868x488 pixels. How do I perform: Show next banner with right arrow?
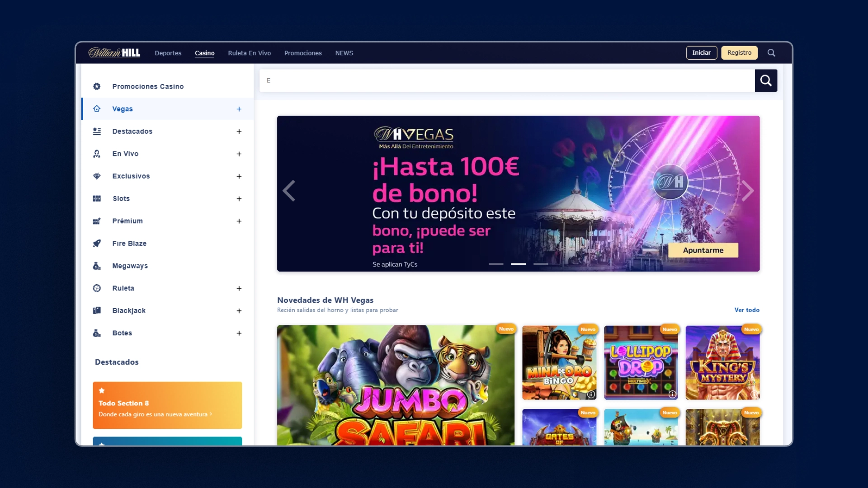748,191
